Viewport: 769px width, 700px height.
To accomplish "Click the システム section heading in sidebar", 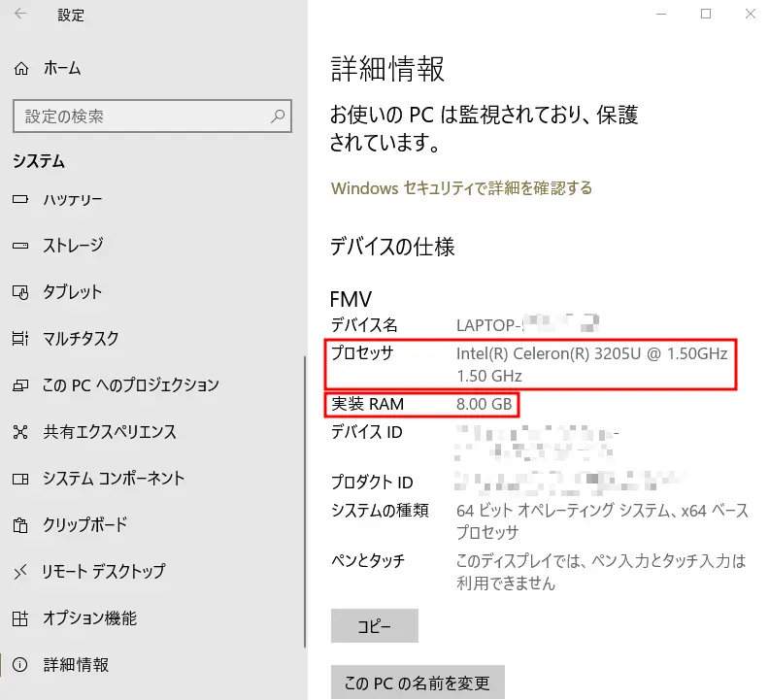I will [x=39, y=161].
